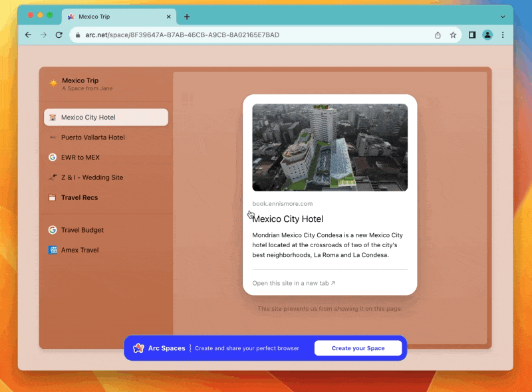
Task: Open the Chrome three-dot menu
Action: [x=503, y=35]
